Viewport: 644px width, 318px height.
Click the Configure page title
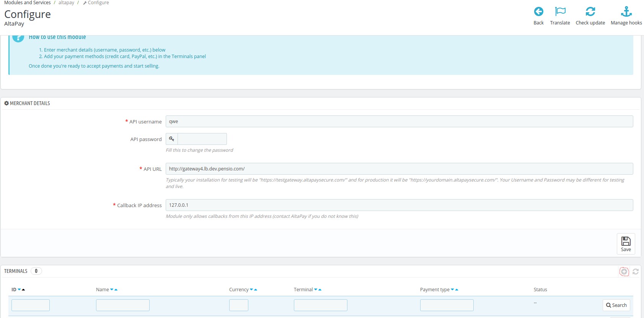click(28, 14)
